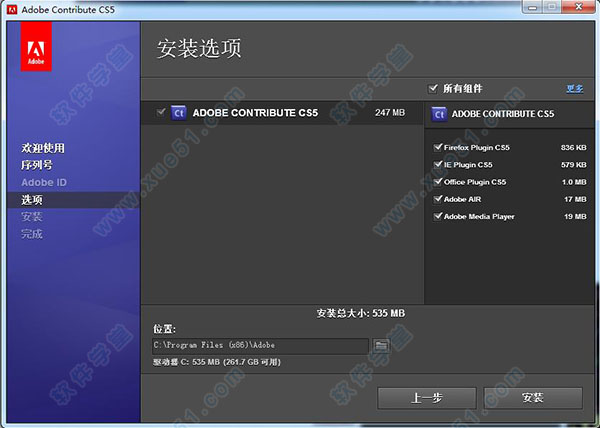Open the folder browse icon next to the location field
Viewport: 600px width, 428px height.
[381, 345]
